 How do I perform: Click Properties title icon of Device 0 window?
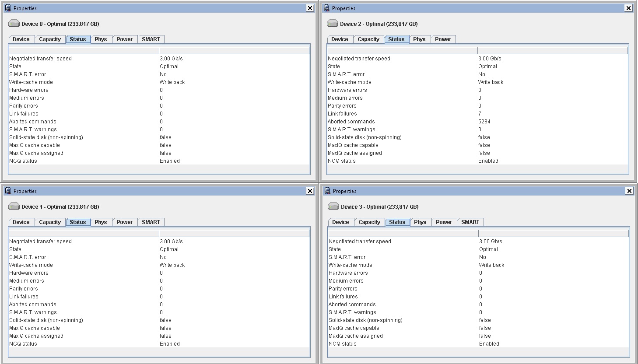(x=8, y=8)
